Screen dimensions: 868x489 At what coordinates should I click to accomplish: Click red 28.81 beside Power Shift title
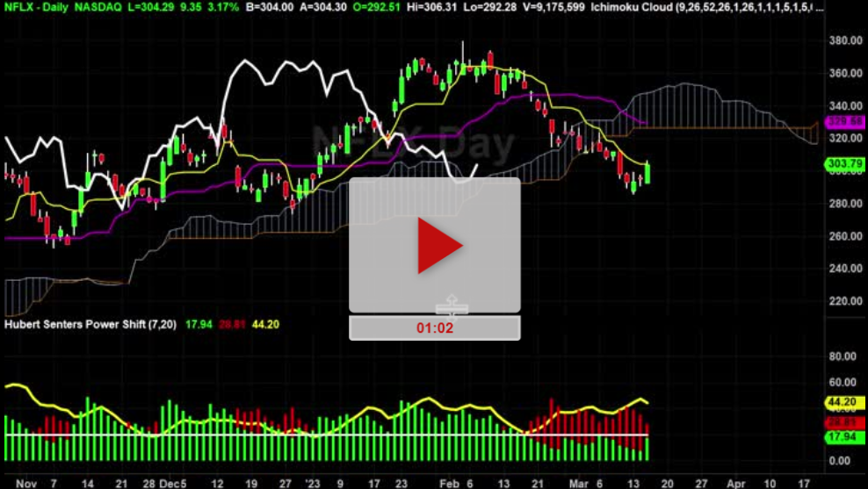click(x=232, y=324)
